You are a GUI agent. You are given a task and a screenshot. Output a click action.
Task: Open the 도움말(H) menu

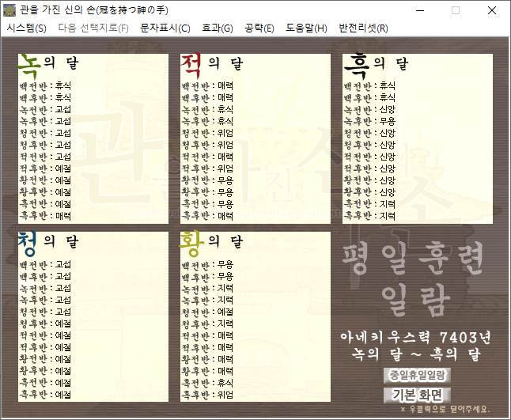pos(306,28)
